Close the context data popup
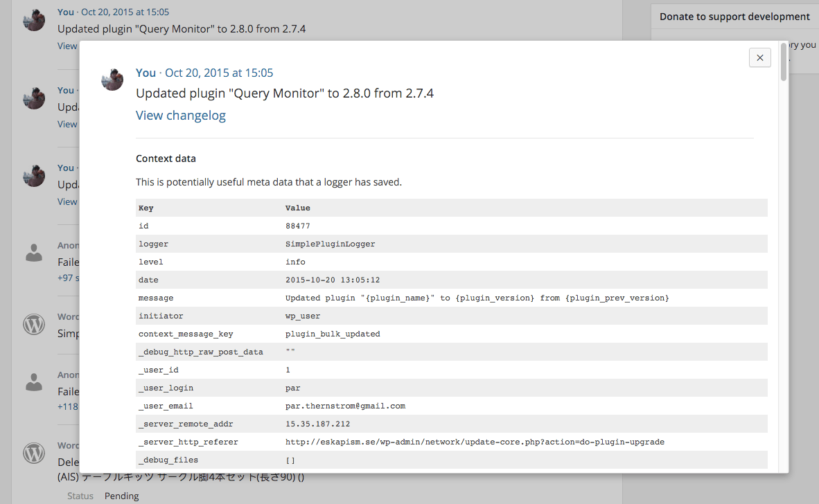This screenshot has width=819, height=504. point(759,57)
